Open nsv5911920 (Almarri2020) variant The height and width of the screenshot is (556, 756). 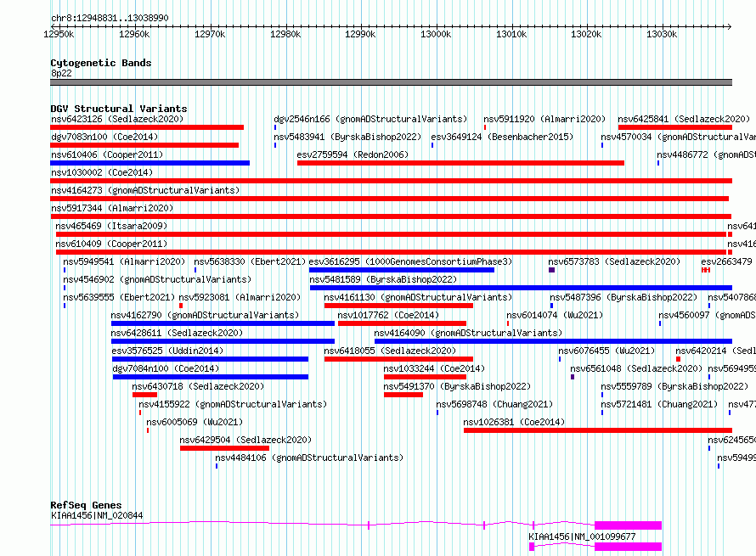pyautogui.click(x=544, y=119)
